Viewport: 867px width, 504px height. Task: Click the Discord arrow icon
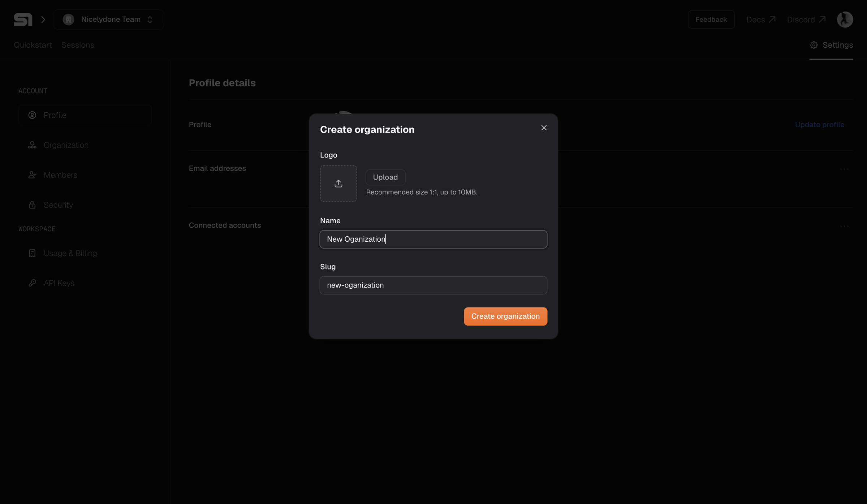click(x=822, y=20)
